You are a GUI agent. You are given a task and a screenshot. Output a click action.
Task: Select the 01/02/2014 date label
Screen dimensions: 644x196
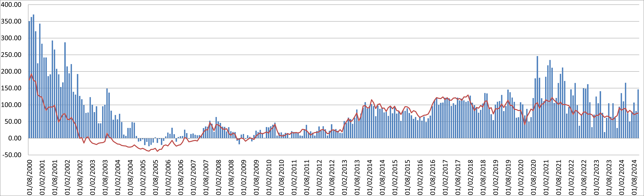[370, 178]
